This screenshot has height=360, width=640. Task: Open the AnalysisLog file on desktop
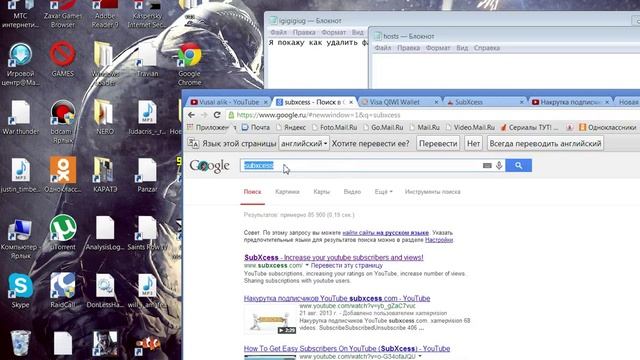coord(104,233)
